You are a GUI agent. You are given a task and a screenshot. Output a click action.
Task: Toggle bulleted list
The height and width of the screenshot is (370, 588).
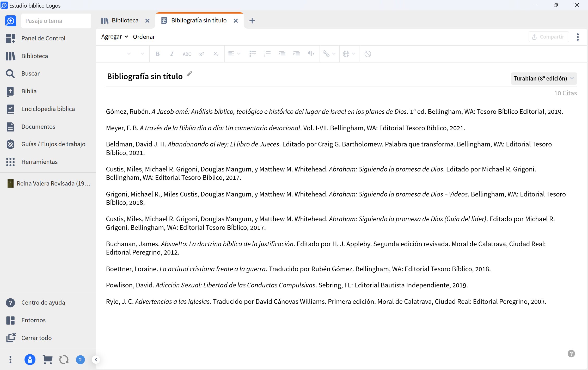pyautogui.click(x=253, y=54)
